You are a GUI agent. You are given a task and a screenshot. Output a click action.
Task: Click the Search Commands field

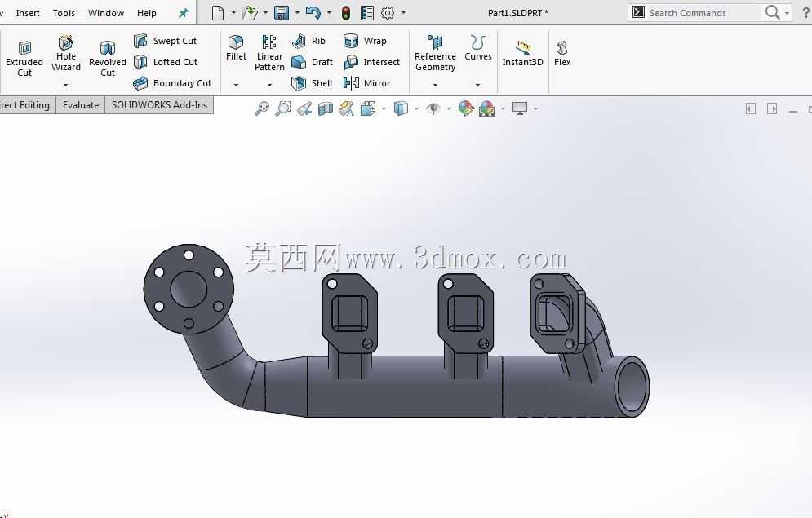tap(695, 13)
